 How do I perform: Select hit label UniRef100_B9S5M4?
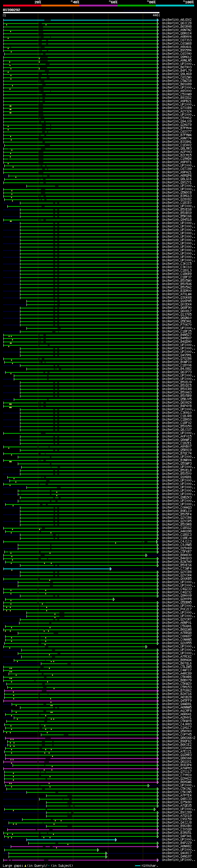coord(176,50)
